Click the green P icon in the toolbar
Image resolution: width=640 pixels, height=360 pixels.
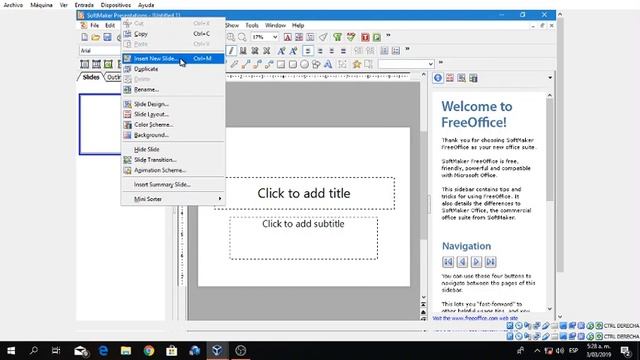(x=377, y=37)
